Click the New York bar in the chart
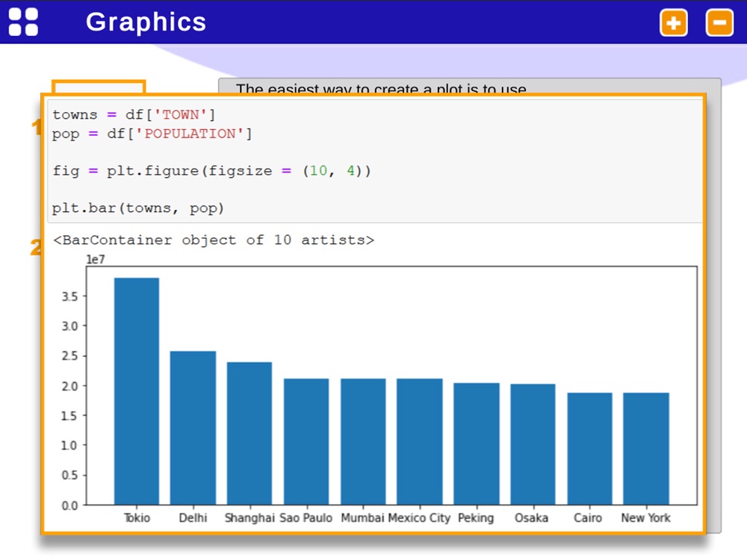Screen dimensions: 747x560 pyautogui.click(x=645, y=448)
